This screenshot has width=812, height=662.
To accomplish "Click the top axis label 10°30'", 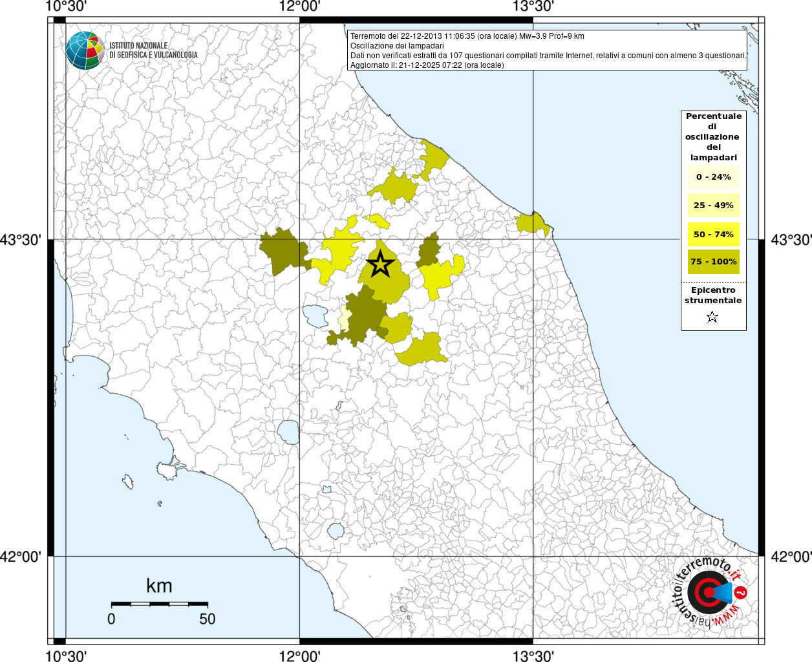I will (x=66, y=6).
